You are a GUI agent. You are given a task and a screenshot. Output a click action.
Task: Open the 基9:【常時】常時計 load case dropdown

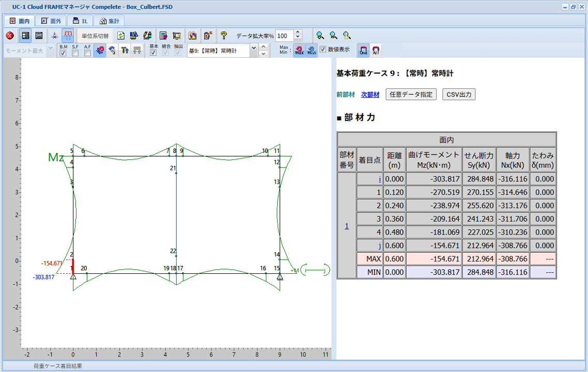(x=253, y=50)
